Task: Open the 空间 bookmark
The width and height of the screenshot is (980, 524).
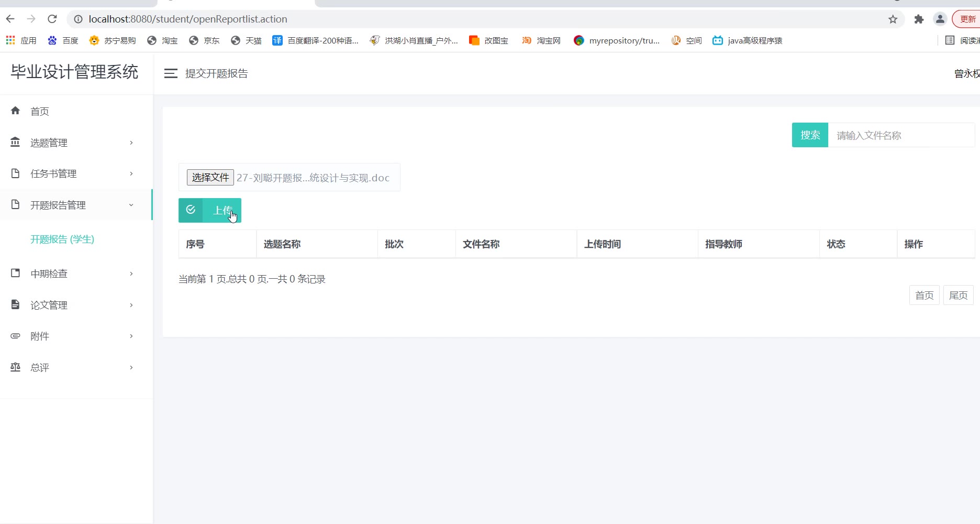Action: (x=686, y=40)
